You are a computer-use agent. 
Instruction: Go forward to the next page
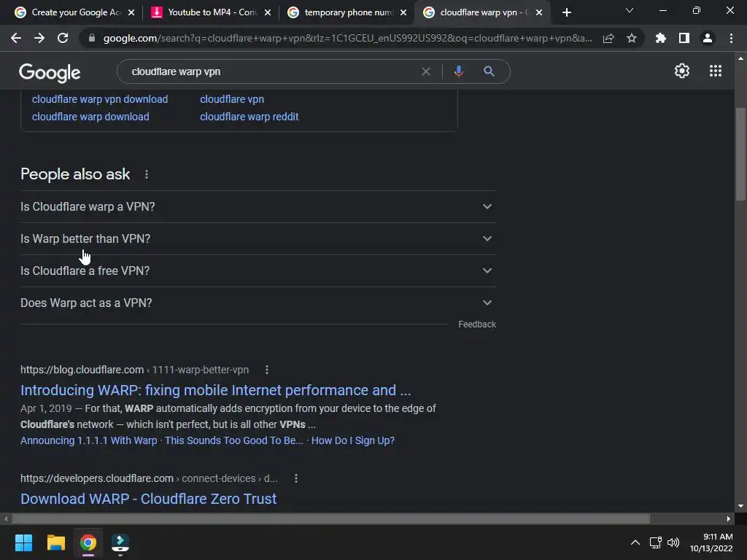[39, 38]
